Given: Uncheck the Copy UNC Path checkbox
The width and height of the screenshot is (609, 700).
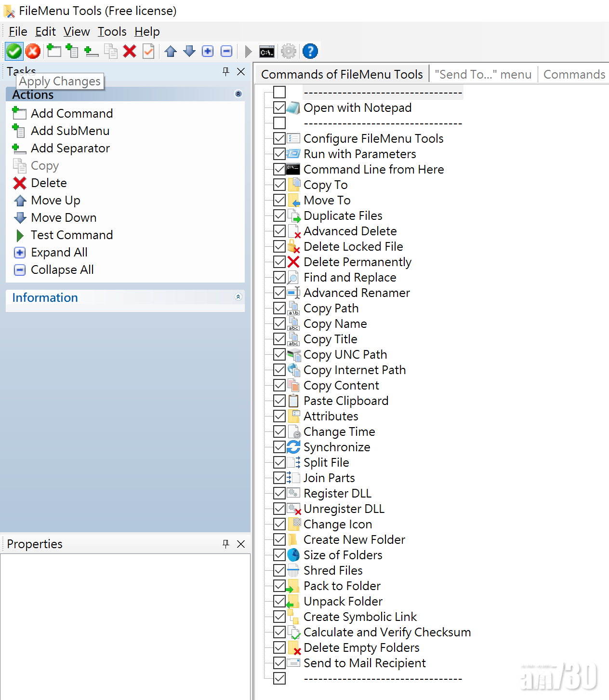Looking at the screenshot, I should click(x=279, y=354).
